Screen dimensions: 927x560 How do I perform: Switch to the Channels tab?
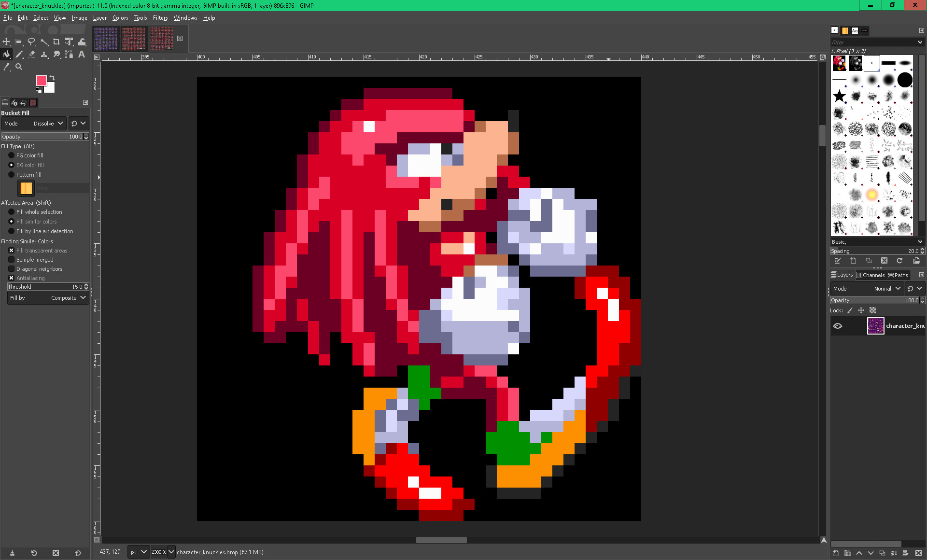click(x=871, y=275)
